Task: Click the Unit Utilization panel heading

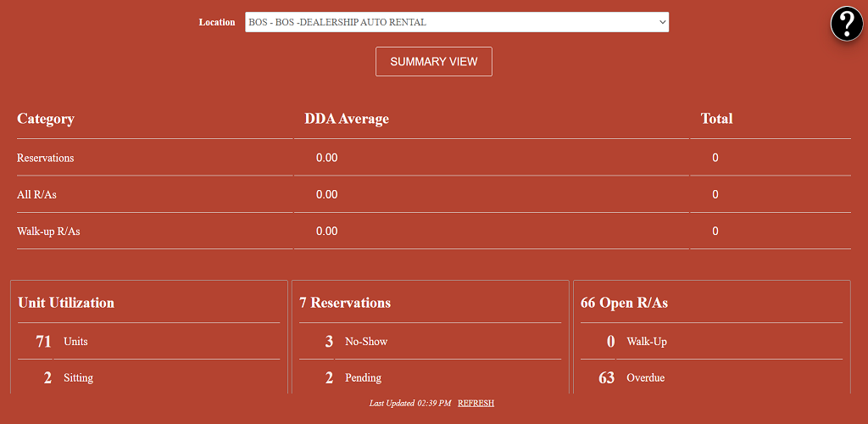Action: tap(66, 303)
